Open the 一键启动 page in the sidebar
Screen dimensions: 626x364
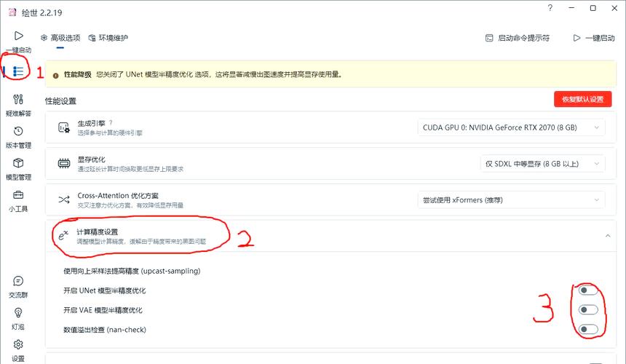tap(18, 41)
